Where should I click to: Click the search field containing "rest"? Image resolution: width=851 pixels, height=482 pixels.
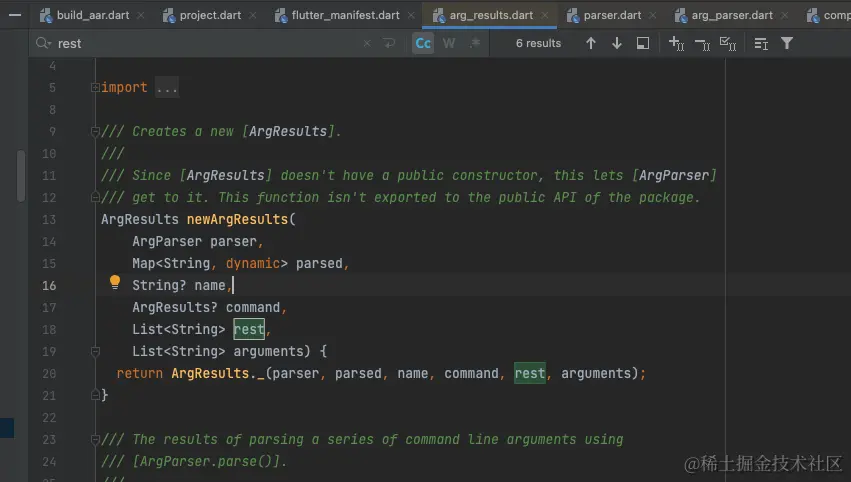(x=206, y=43)
